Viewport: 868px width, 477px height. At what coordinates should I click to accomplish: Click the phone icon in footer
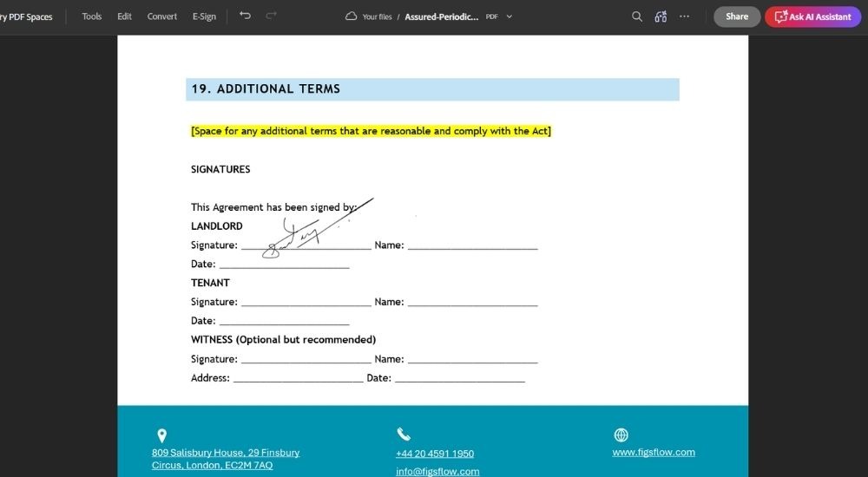point(404,435)
